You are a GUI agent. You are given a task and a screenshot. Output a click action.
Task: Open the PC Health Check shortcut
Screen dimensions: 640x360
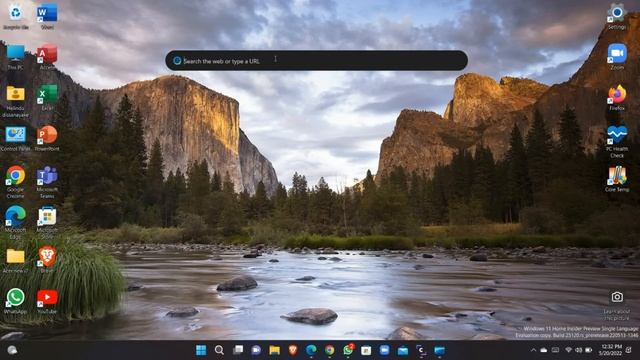pos(617,142)
